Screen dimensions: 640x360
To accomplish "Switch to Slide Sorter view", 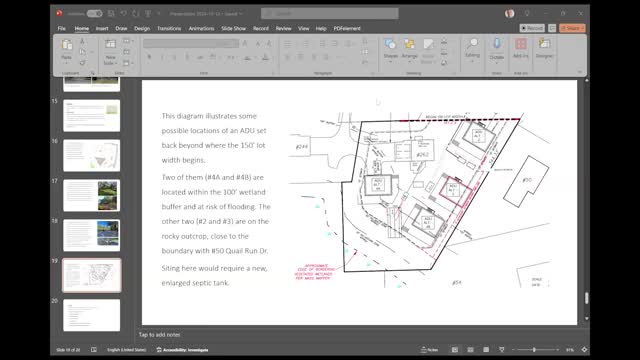I will coord(470,350).
